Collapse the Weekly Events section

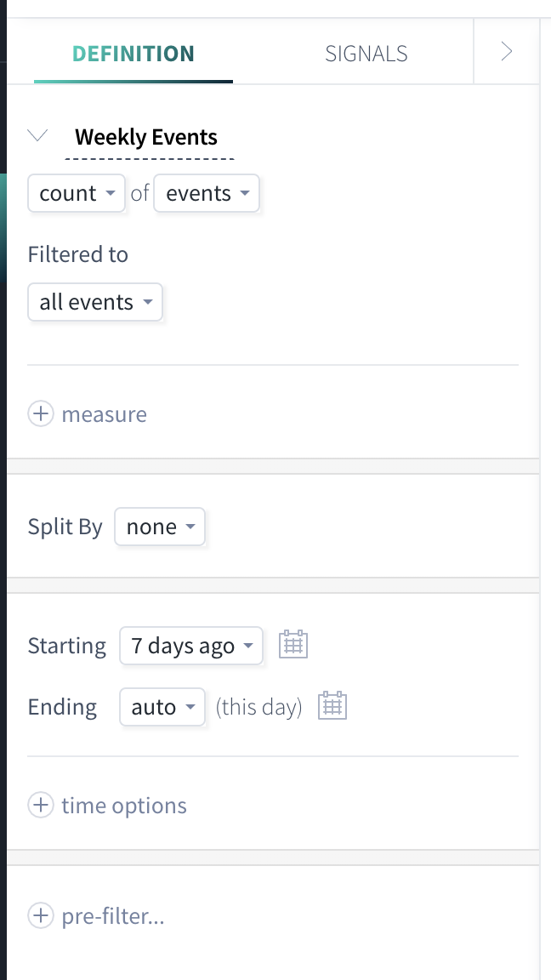(38, 136)
